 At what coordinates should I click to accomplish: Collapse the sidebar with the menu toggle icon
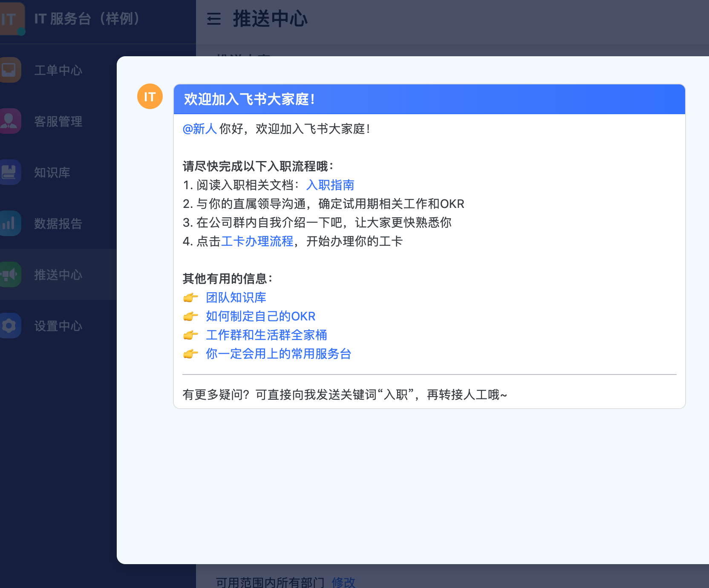click(x=213, y=19)
